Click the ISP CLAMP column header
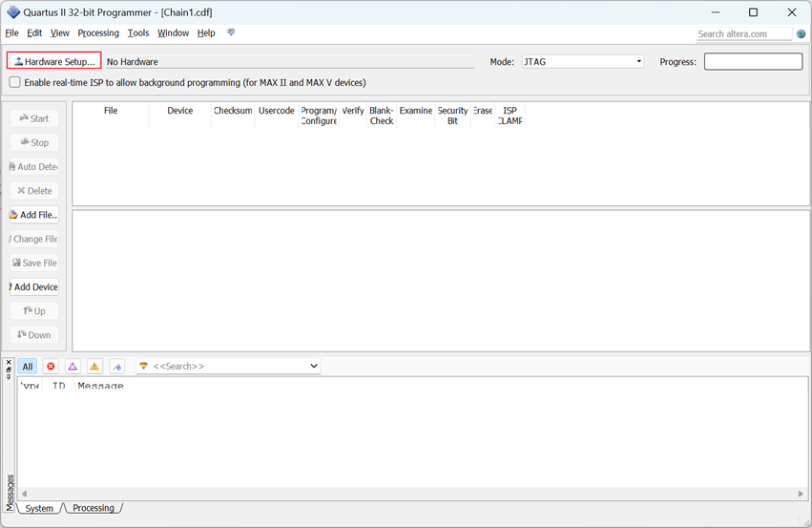This screenshot has width=812, height=528. click(x=510, y=115)
